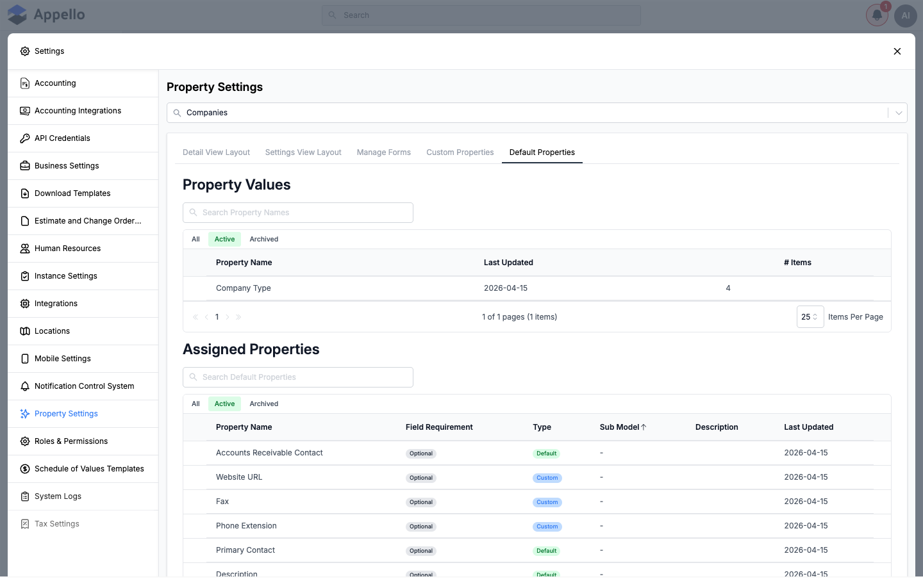Show All in Property Values filter
The width and height of the screenshot is (923, 588).
[x=195, y=240]
